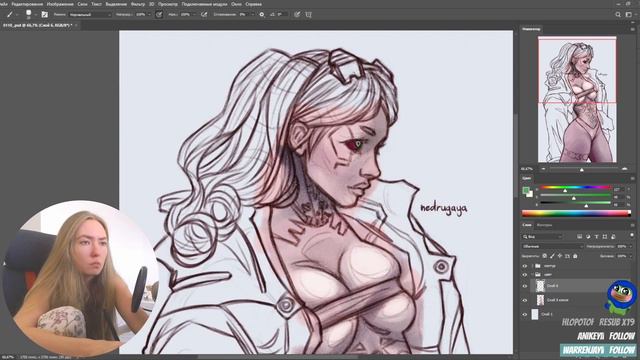Close the open document tab
Screen dimensions: 640x360
pos(76,25)
